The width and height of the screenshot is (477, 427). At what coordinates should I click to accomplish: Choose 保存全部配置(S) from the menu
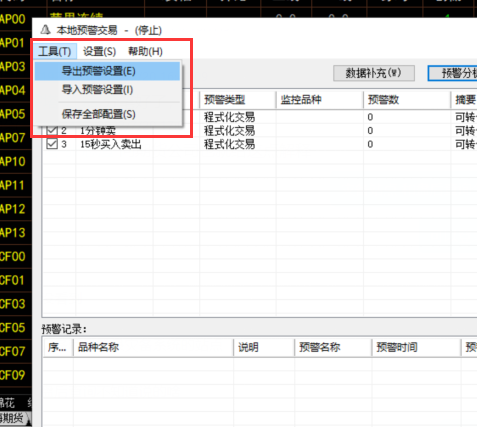click(x=107, y=114)
